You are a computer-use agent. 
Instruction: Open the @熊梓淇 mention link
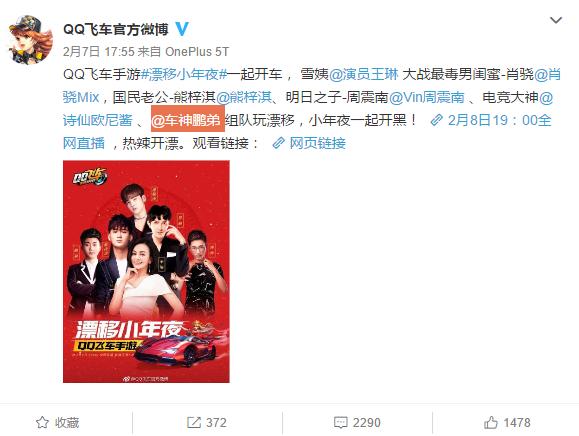pyautogui.click(x=244, y=97)
